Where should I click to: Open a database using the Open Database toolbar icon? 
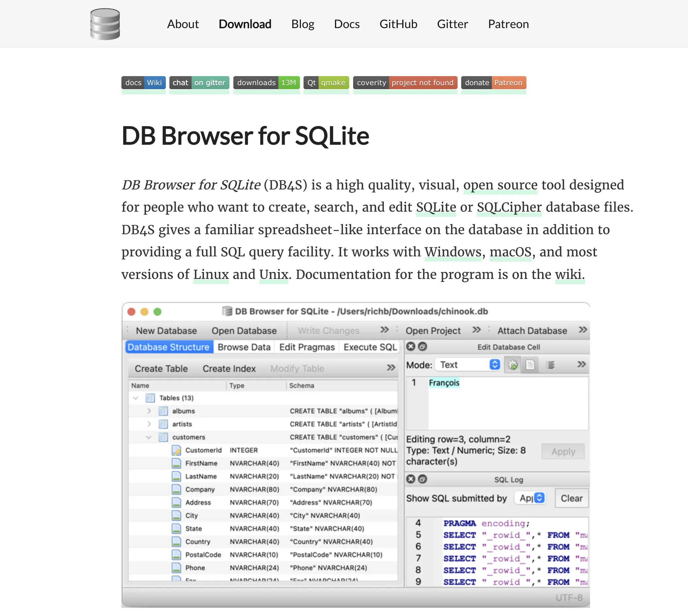[244, 331]
